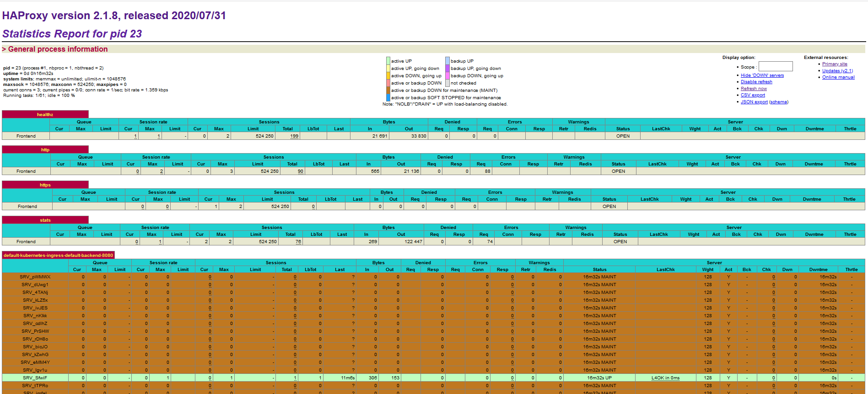
Task: Click the stats proxy header label
Action: [x=45, y=220]
